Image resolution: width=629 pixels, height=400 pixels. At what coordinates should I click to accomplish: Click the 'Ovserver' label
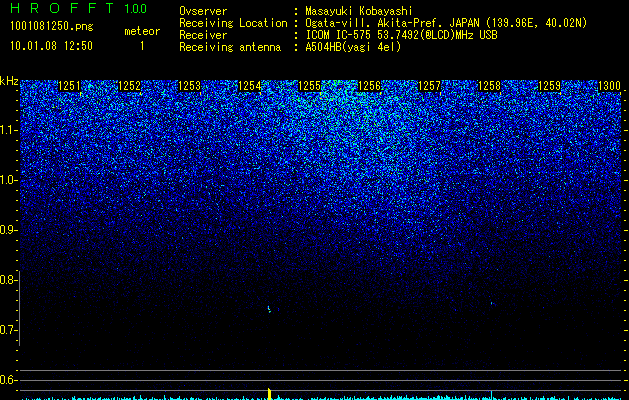pos(203,11)
